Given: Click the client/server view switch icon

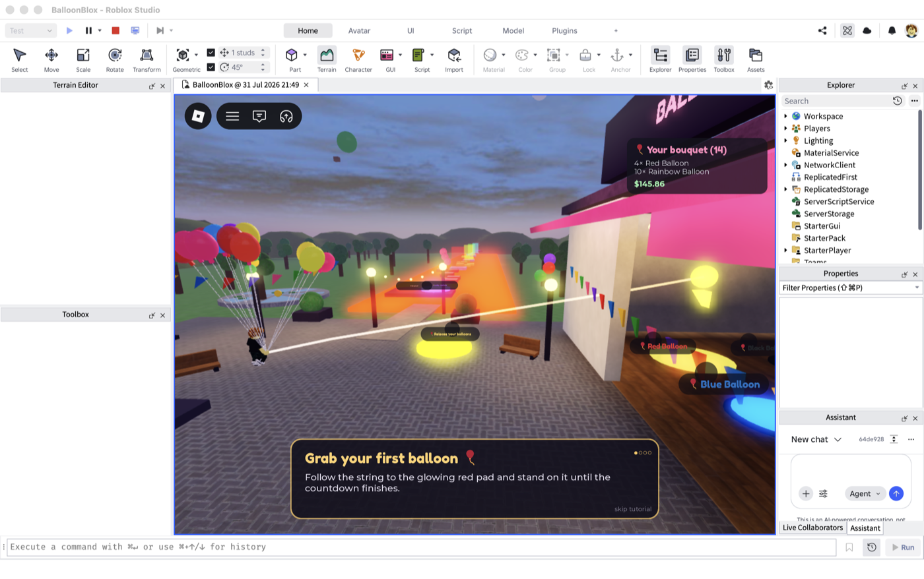Looking at the screenshot, I should tap(135, 30).
